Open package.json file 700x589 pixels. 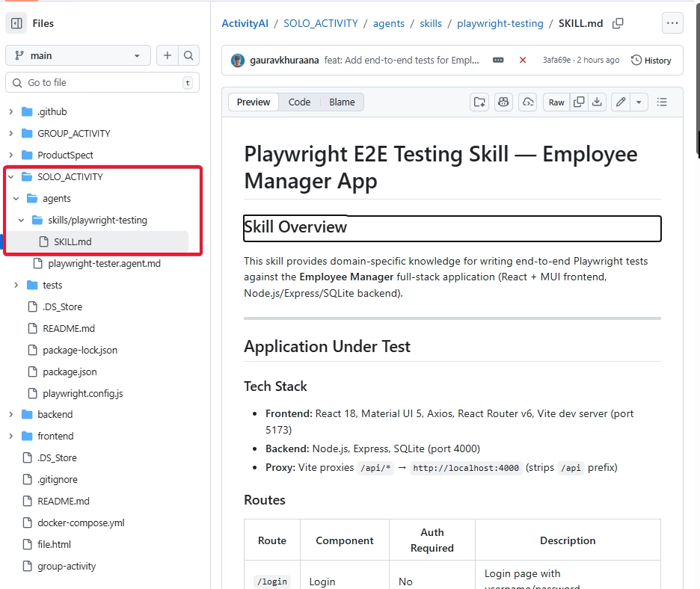70,371
